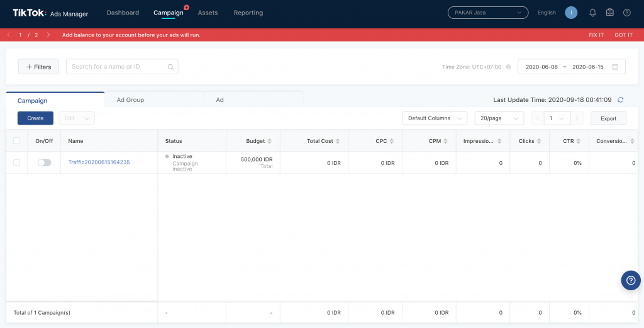Click the time zone info icon
644x328 pixels.
tap(508, 67)
